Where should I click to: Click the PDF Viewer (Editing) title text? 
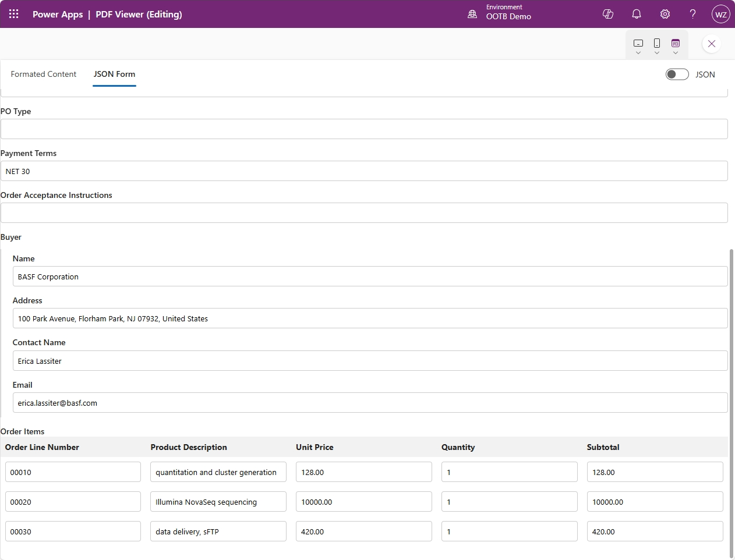click(x=139, y=14)
